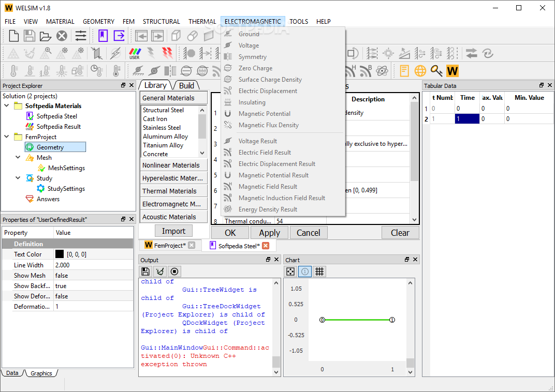
Task: Open the preferences sliders icon
Action: [x=81, y=36]
